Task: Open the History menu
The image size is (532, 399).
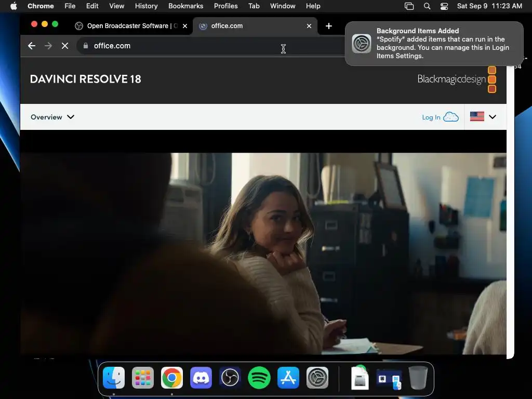Action: 146,6
